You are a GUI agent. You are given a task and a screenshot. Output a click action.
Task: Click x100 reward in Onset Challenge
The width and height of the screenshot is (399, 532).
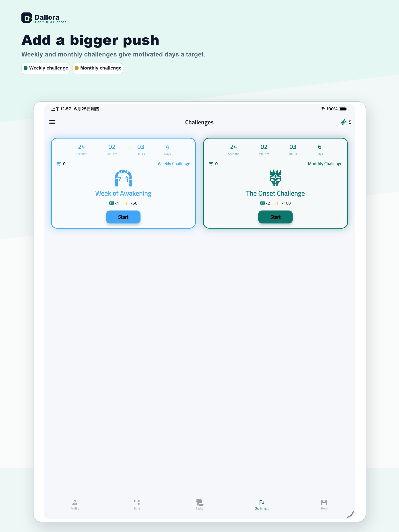[x=286, y=203]
